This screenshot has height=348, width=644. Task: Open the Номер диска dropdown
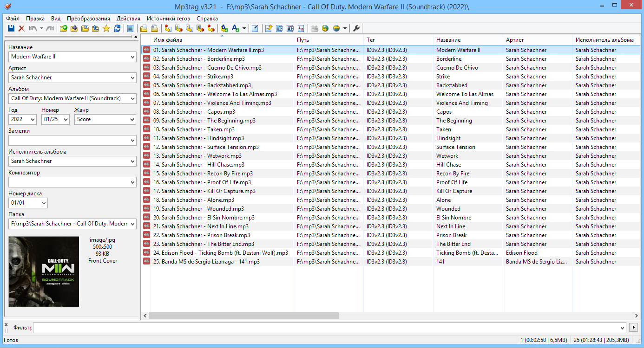tap(44, 203)
